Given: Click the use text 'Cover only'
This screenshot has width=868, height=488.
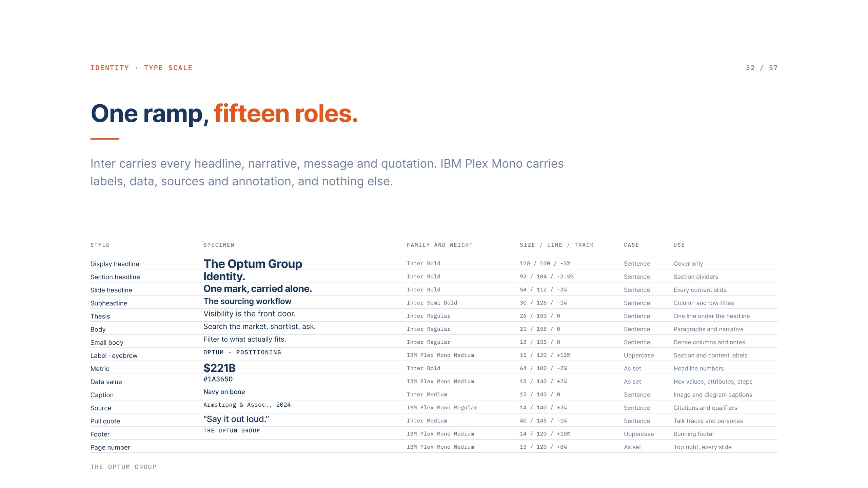Looking at the screenshot, I should tap(688, 264).
